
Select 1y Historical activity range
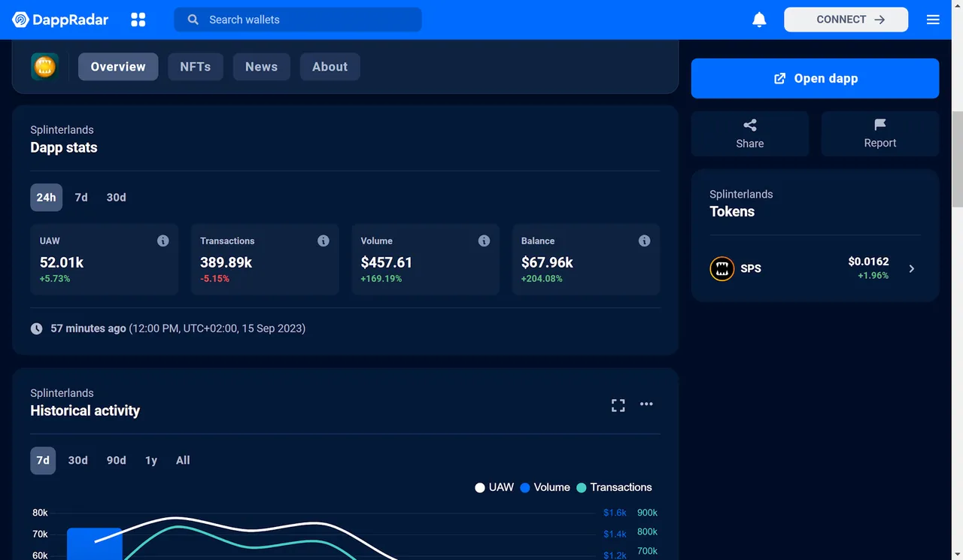tap(151, 460)
